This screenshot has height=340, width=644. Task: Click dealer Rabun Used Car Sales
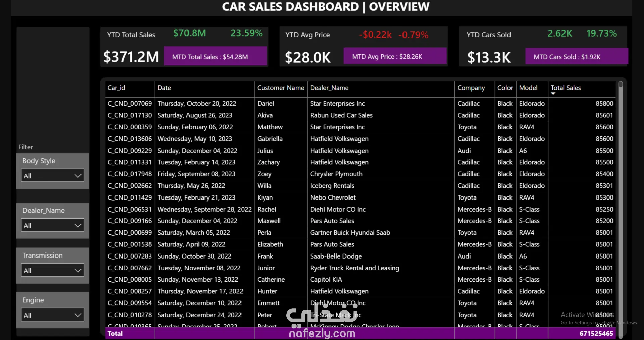(341, 115)
